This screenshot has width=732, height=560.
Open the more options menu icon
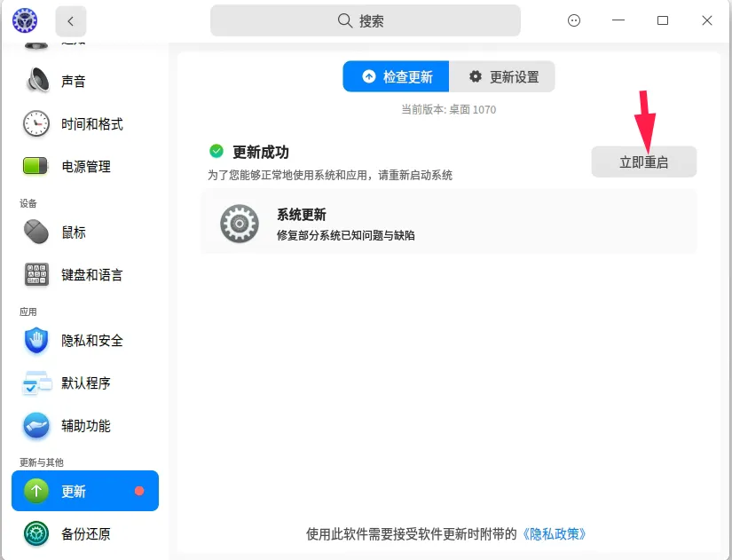574,20
